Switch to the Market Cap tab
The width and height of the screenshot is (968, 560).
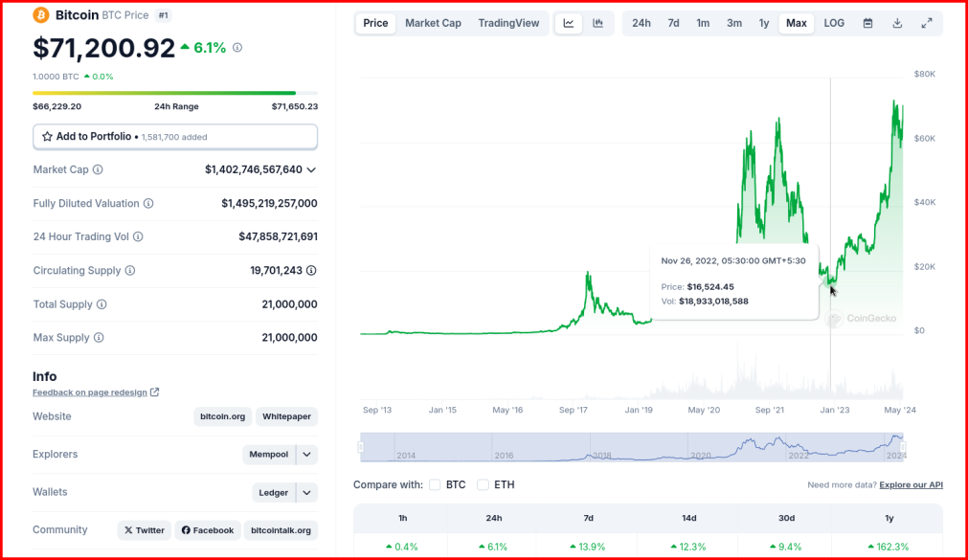433,24
